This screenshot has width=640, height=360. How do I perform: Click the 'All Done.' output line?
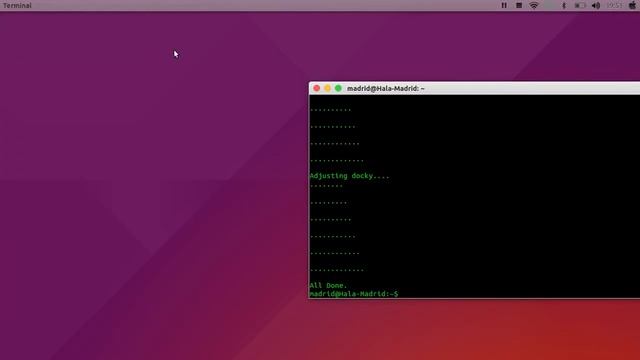(328, 285)
